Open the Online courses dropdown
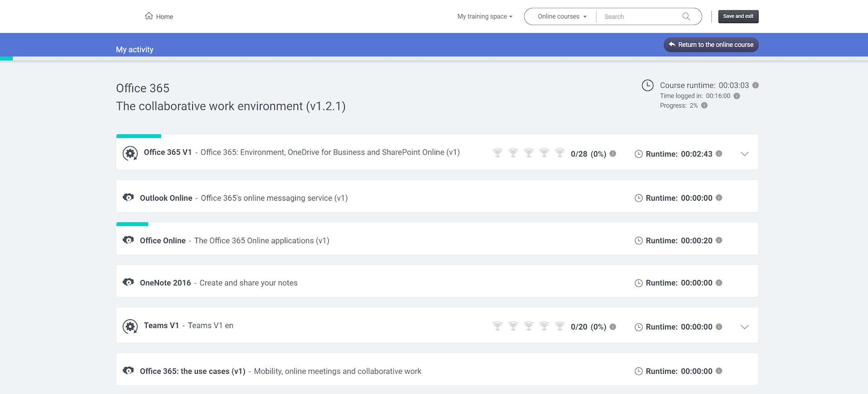This screenshot has width=868, height=394. coord(562,16)
